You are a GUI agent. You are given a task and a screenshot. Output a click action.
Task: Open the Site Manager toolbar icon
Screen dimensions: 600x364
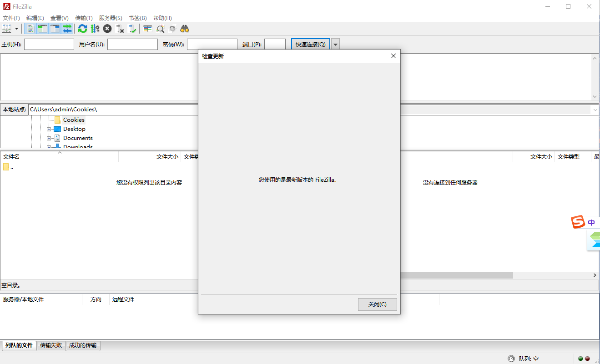(x=7, y=29)
